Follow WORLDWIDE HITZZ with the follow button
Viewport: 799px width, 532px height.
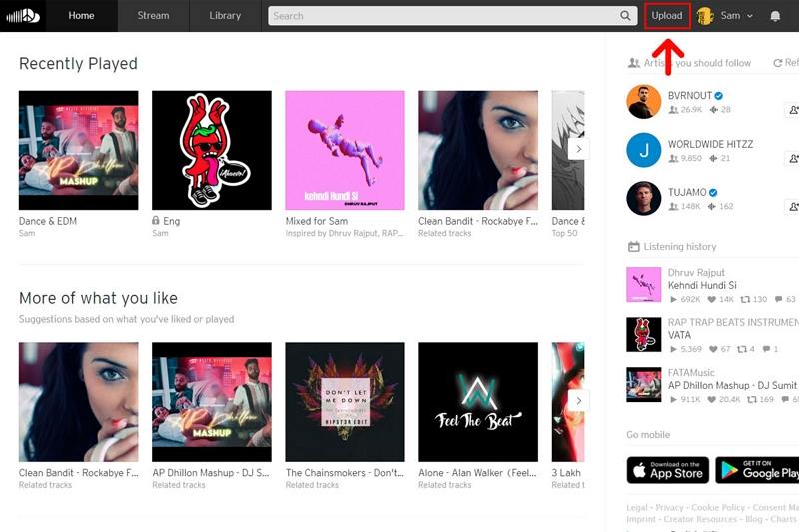(x=792, y=159)
